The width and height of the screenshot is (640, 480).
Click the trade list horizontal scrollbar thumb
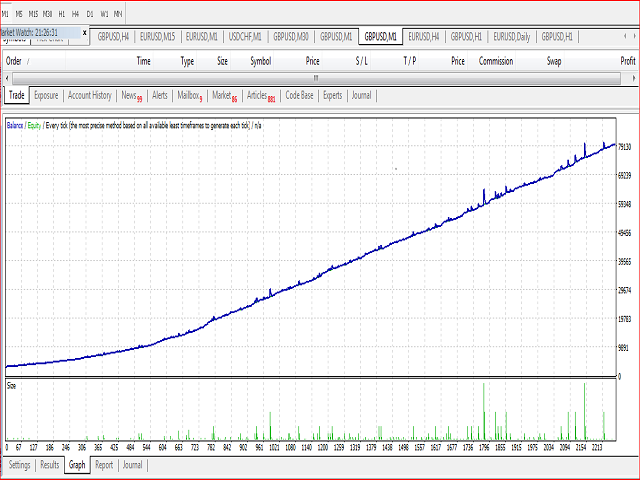316,78
